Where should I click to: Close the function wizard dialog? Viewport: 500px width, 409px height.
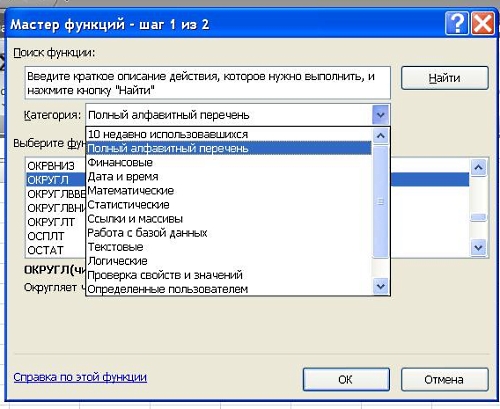(482, 23)
